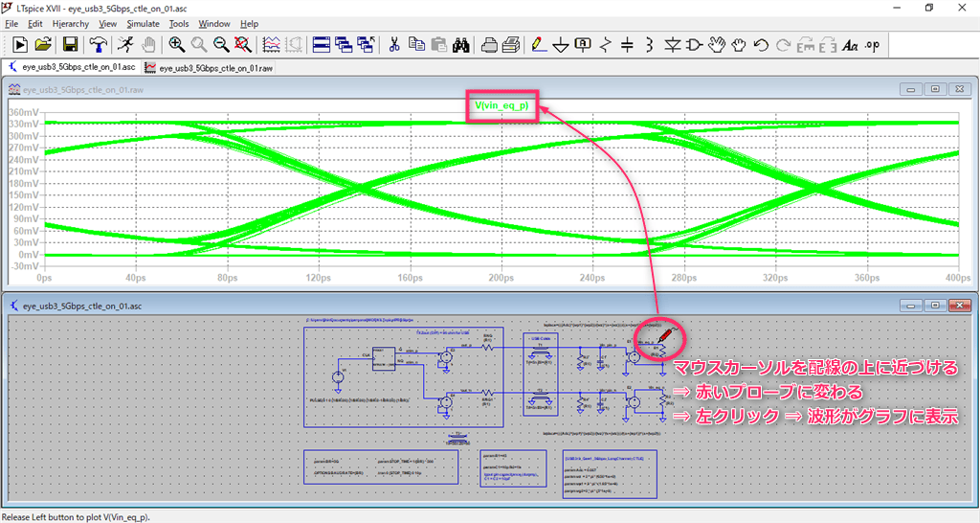Click the Halt hand icon
The height and width of the screenshot is (523, 980).
tap(148, 45)
